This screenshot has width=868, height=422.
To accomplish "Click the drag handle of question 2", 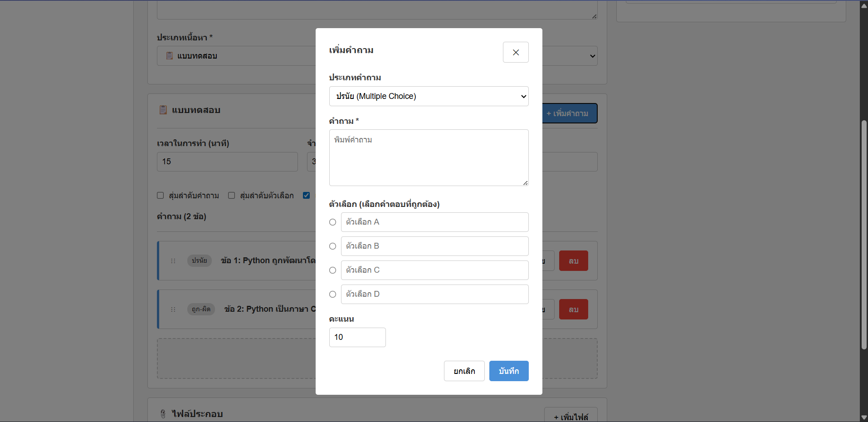I will pyautogui.click(x=173, y=309).
